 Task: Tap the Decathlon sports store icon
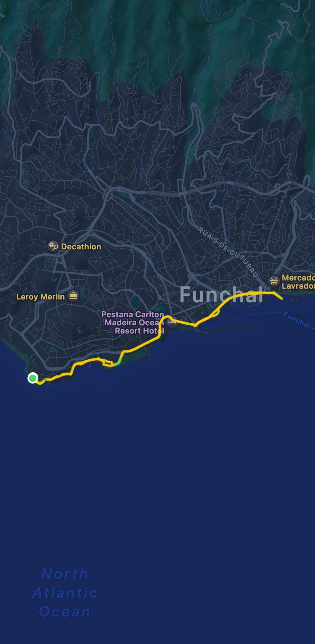[53, 246]
